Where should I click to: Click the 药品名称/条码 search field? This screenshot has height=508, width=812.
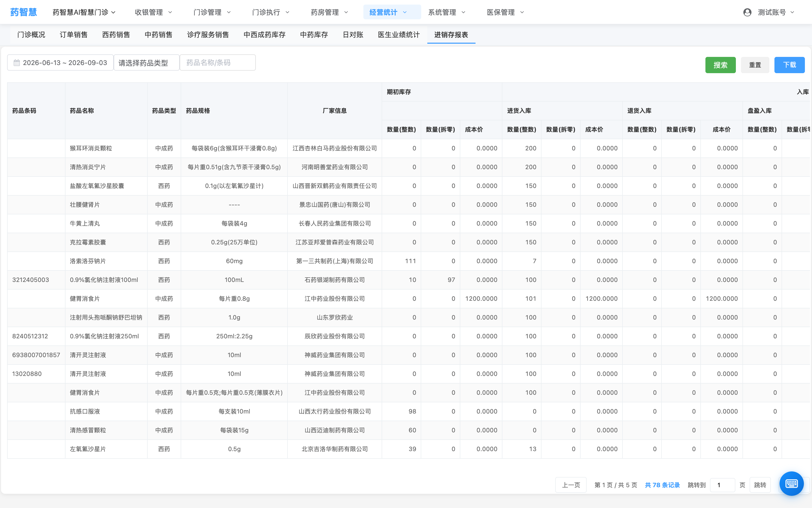coord(218,62)
